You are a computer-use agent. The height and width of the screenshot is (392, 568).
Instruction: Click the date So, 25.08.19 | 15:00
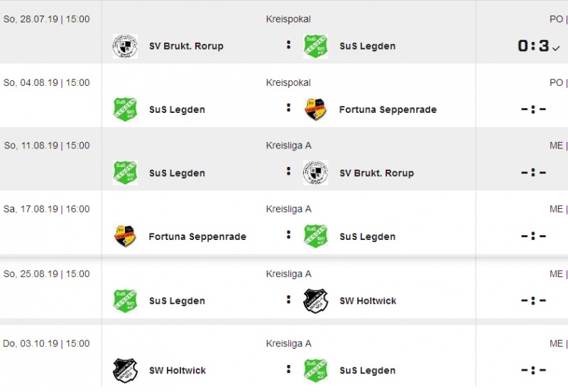point(47,273)
